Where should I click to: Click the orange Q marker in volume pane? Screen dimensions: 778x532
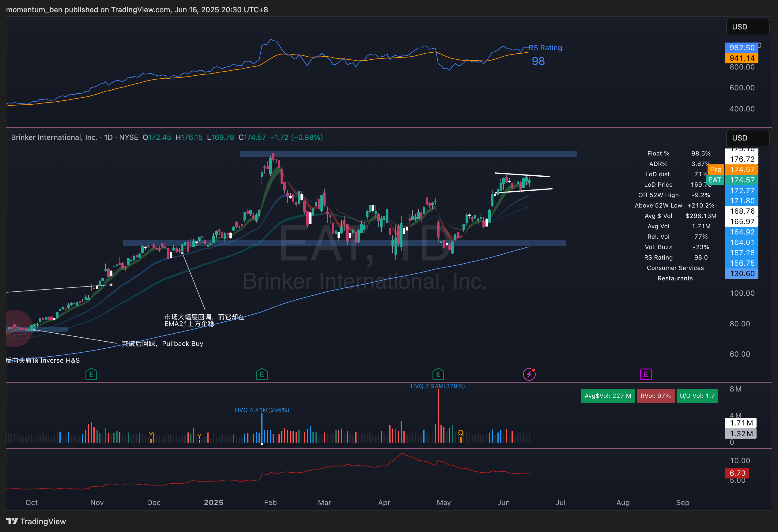[461, 433]
